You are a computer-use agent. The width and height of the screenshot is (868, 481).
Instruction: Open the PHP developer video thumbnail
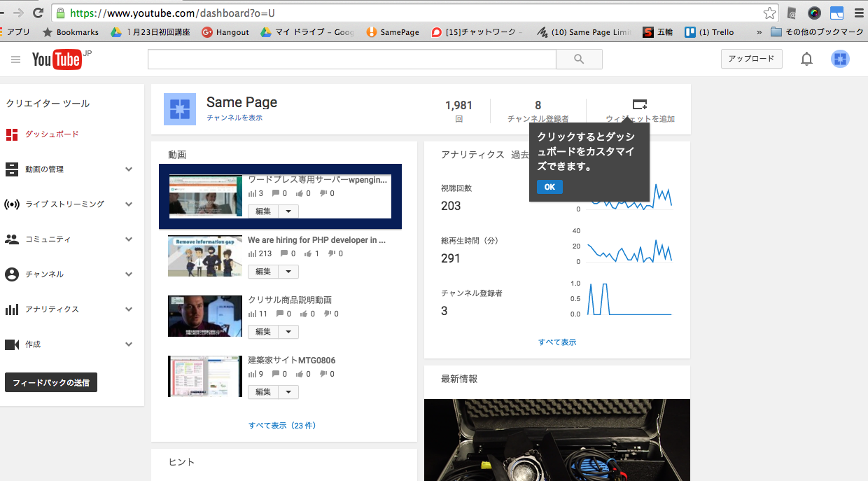click(205, 256)
